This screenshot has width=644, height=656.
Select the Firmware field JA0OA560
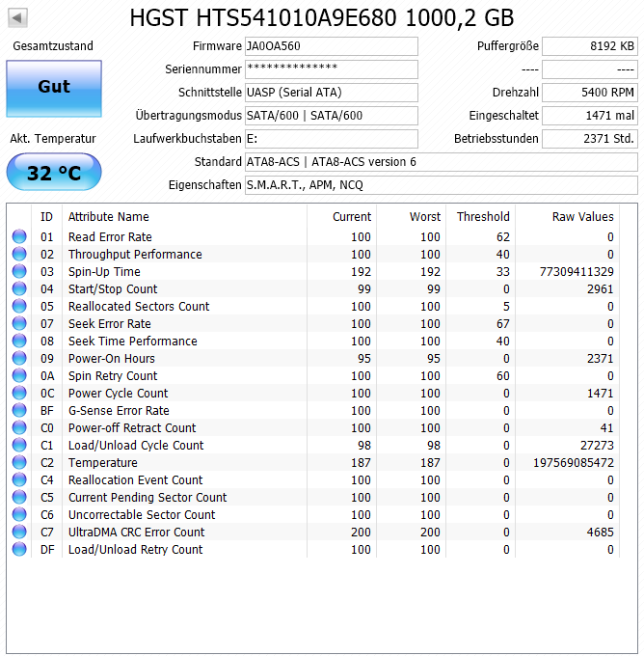pyautogui.click(x=332, y=46)
